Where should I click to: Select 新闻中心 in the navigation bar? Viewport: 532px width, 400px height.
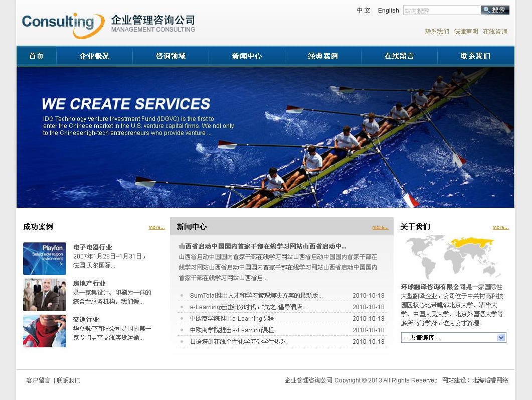point(247,56)
